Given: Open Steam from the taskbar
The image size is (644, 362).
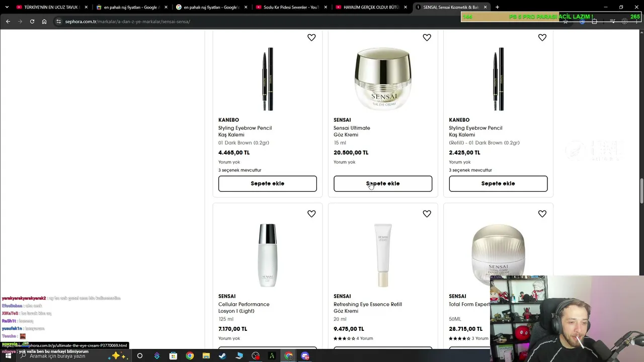Looking at the screenshot, I should pyautogui.click(x=222, y=356).
